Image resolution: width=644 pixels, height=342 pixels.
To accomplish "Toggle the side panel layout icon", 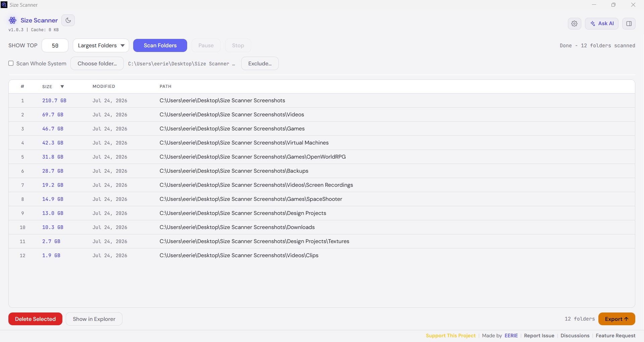I will [x=629, y=23].
